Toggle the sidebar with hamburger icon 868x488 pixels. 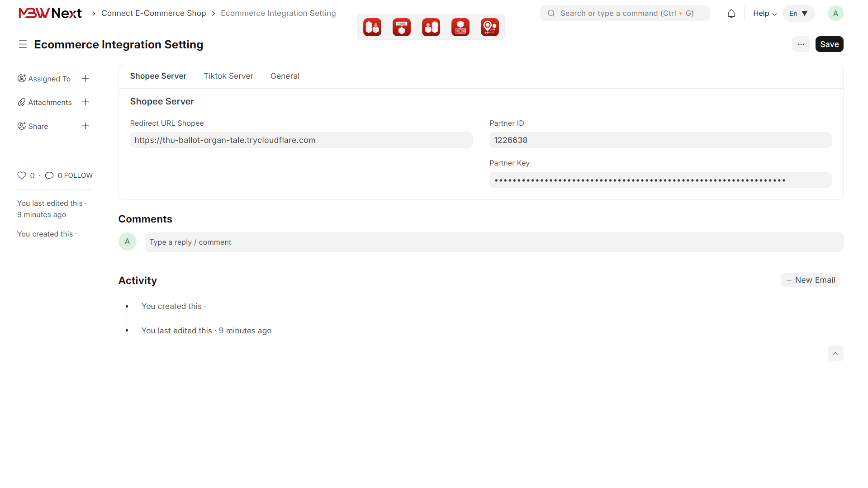pyautogui.click(x=23, y=44)
